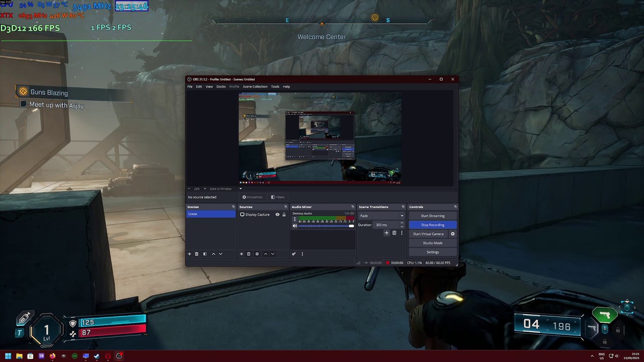
Task: Float the Scene Transitions dock icon
Action: pos(403,207)
